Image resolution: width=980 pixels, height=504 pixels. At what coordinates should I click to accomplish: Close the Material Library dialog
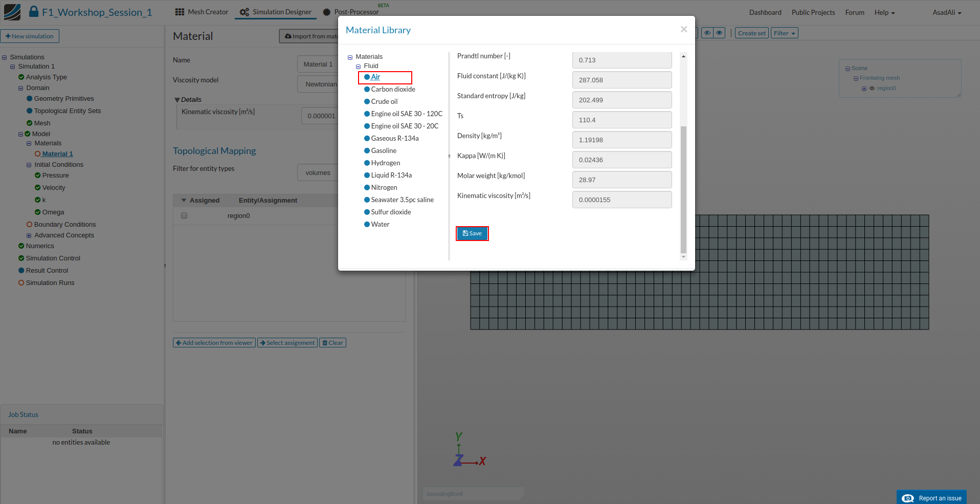tap(684, 29)
